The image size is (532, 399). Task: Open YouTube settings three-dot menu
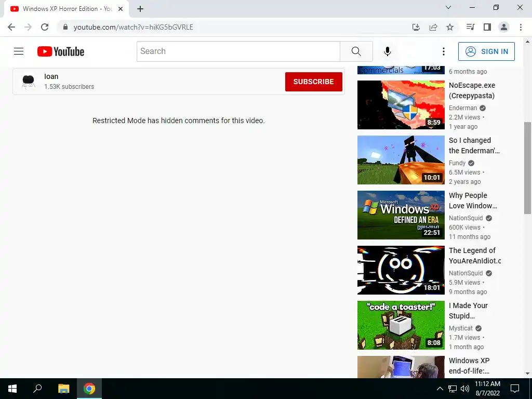444,51
